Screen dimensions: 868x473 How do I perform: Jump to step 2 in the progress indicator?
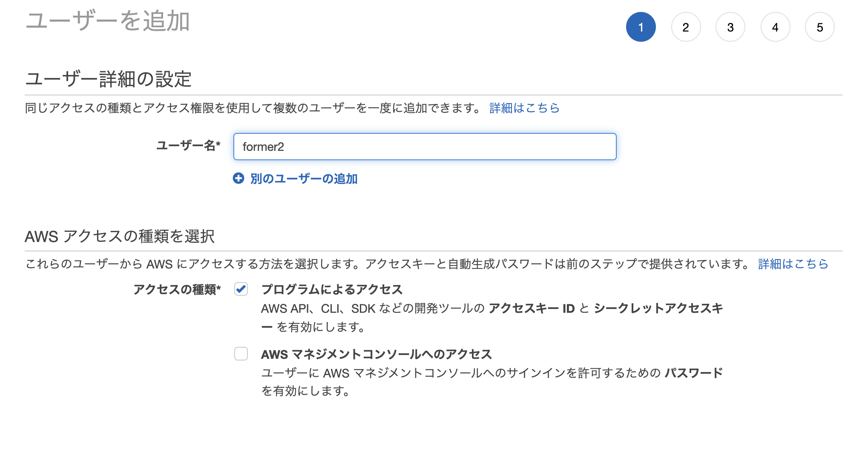(x=686, y=27)
